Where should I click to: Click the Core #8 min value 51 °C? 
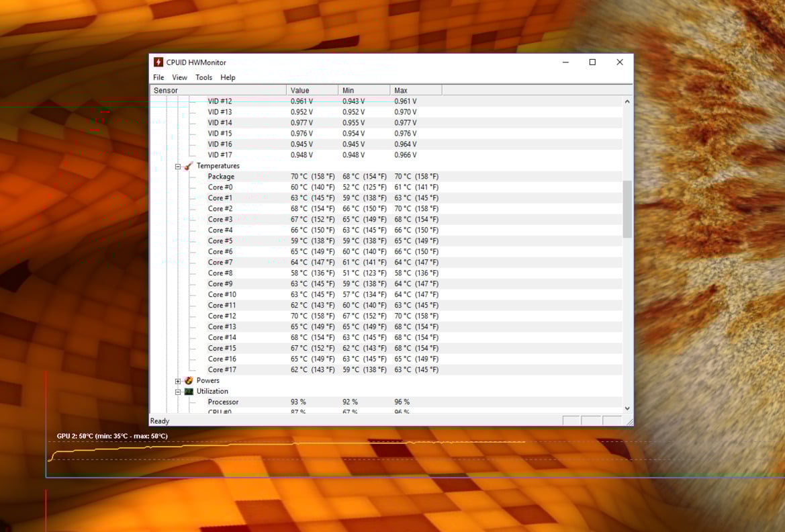click(x=365, y=273)
